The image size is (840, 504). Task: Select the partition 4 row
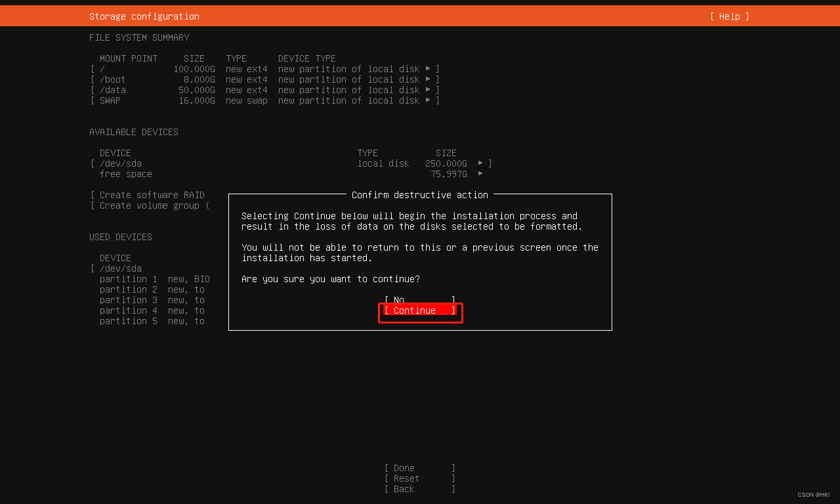[x=152, y=310]
